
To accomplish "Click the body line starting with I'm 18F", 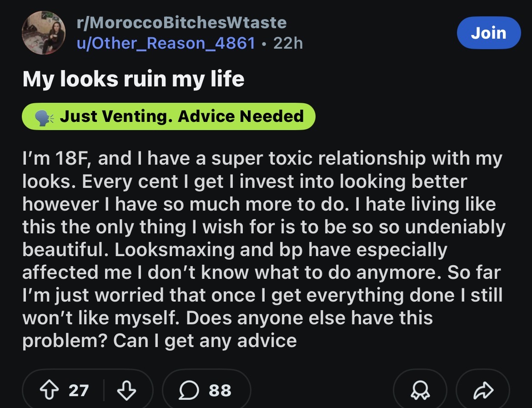I will 262,159.
